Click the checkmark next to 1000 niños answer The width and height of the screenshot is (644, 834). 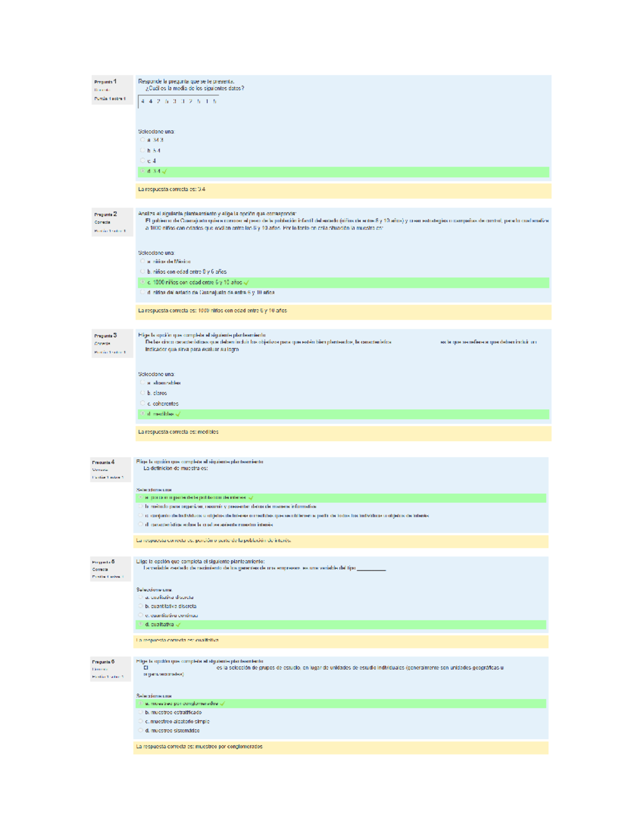(246, 282)
